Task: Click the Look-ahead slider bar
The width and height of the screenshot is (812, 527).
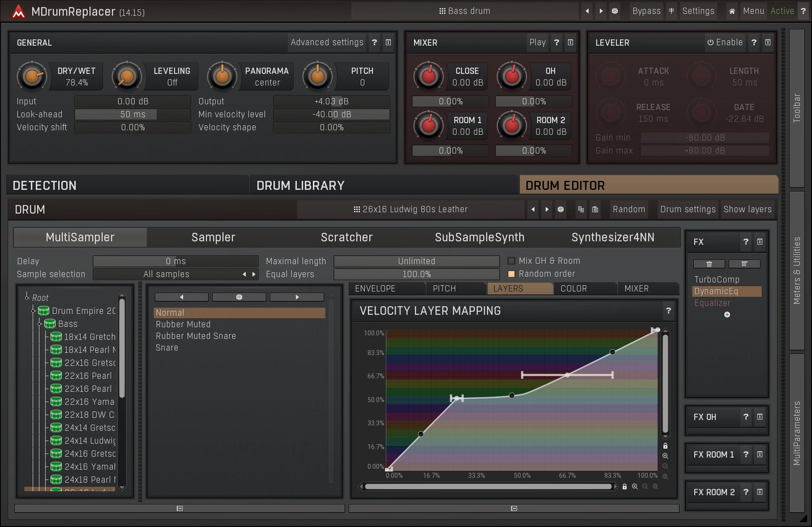Action: (132, 115)
